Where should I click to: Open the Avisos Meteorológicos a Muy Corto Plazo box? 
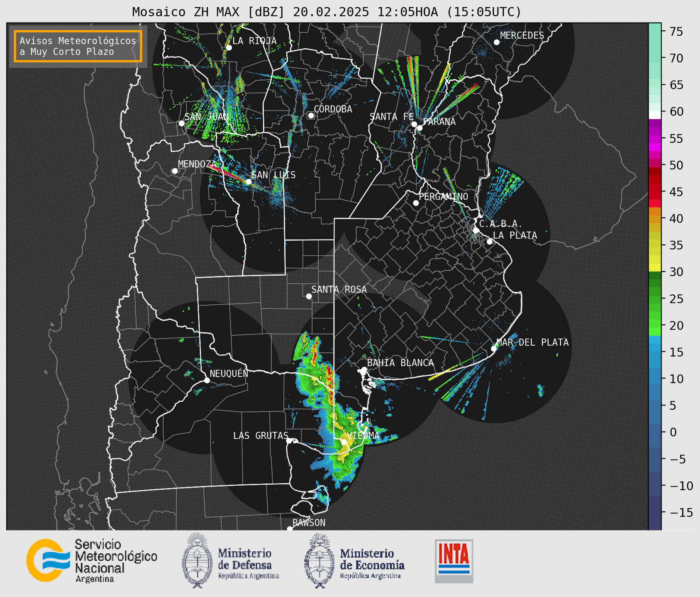[x=78, y=46]
